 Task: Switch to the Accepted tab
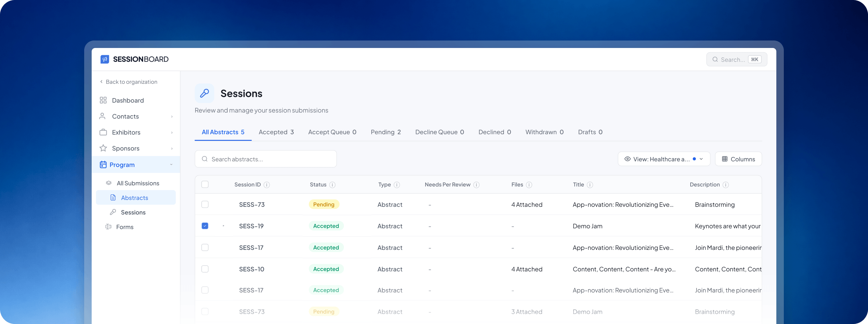pos(276,132)
